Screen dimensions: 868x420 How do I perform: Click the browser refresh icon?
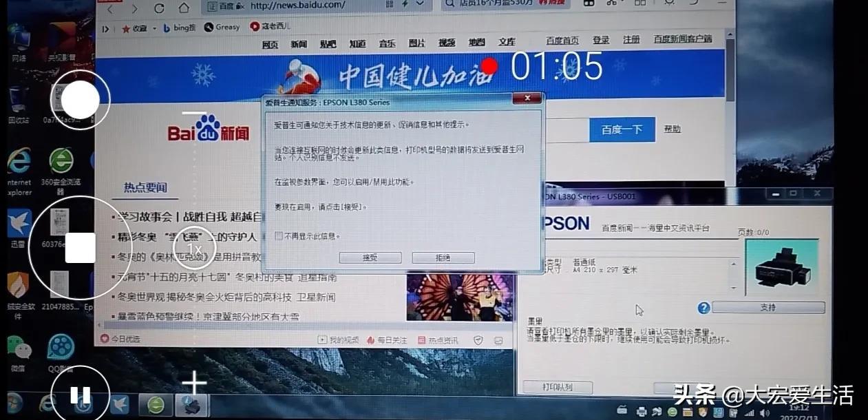(159, 9)
